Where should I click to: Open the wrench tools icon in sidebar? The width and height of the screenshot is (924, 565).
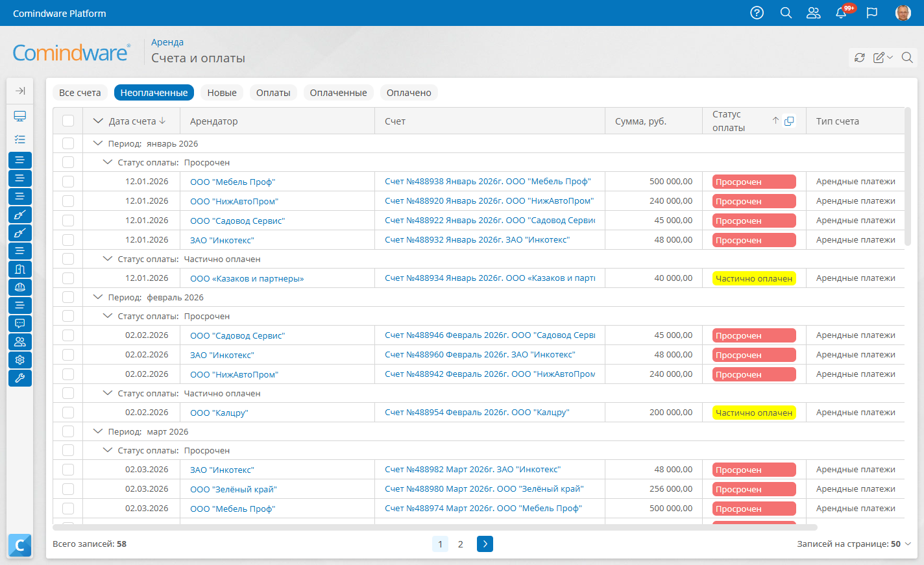click(20, 378)
